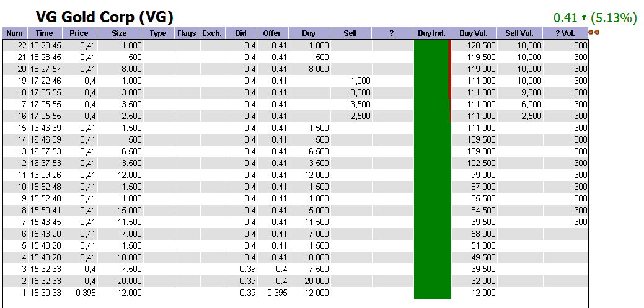This screenshot has height=308, width=644.
Task: Select the Exch. column header
Action: coord(213,33)
